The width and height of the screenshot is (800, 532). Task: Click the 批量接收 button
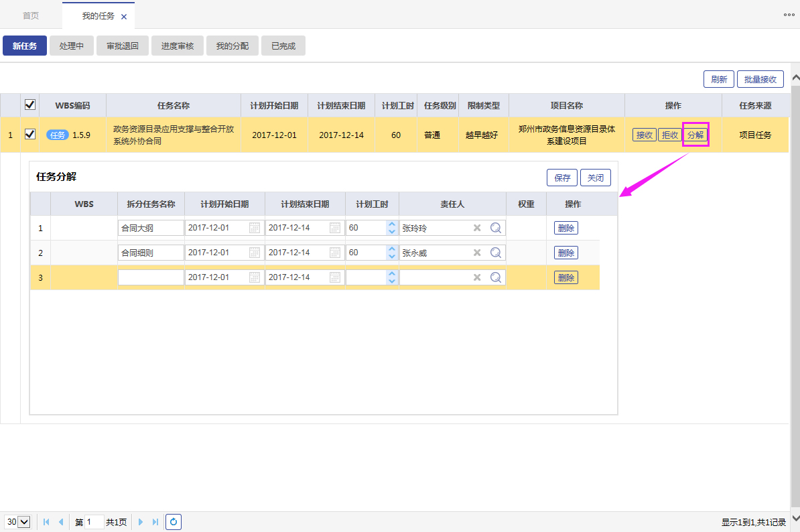(x=760, y=79)
